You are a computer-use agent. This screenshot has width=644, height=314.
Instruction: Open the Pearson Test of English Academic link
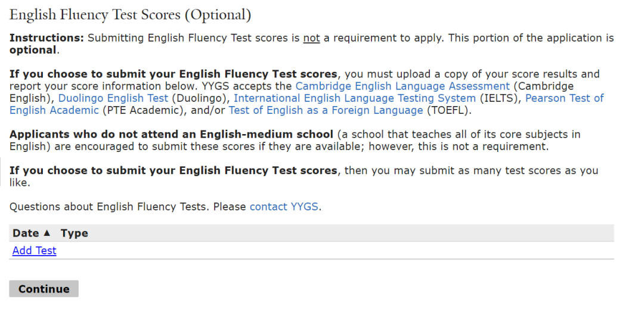pos(564,98)
